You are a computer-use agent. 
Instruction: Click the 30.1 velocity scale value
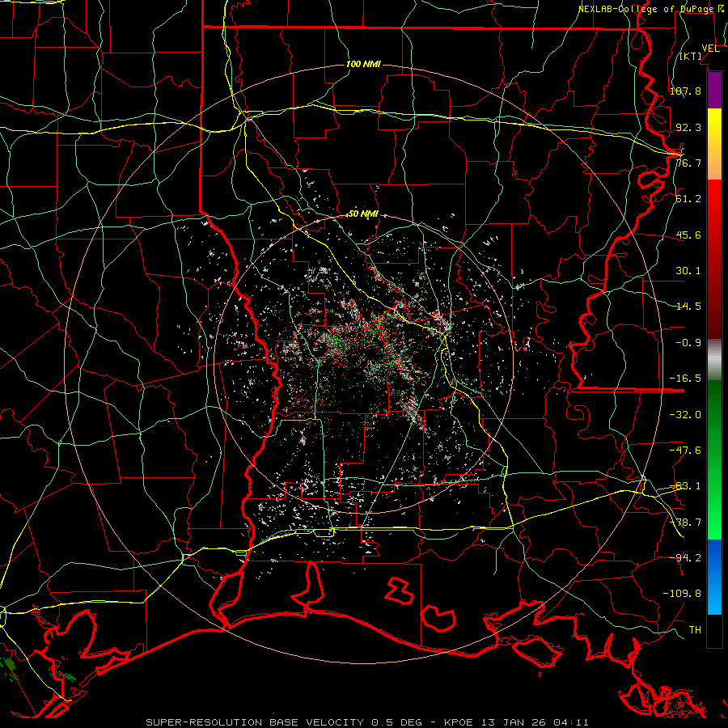688,271
